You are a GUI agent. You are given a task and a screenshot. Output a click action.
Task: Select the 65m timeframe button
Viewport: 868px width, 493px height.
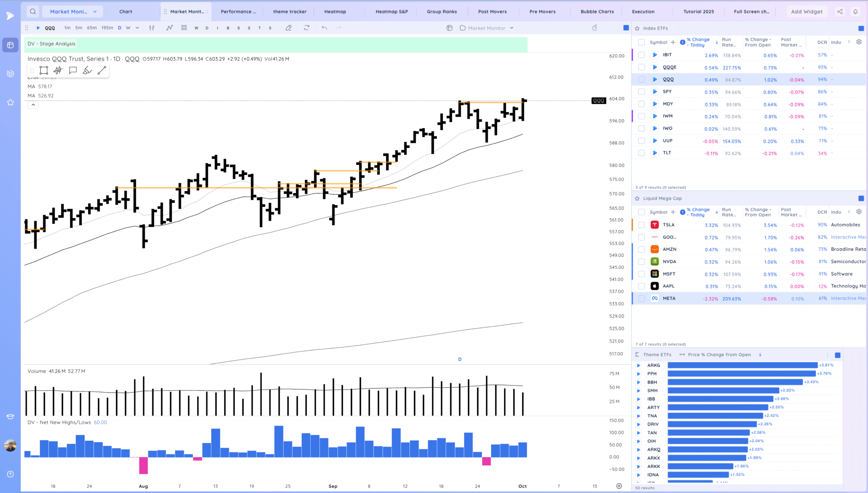pos(92,28)
